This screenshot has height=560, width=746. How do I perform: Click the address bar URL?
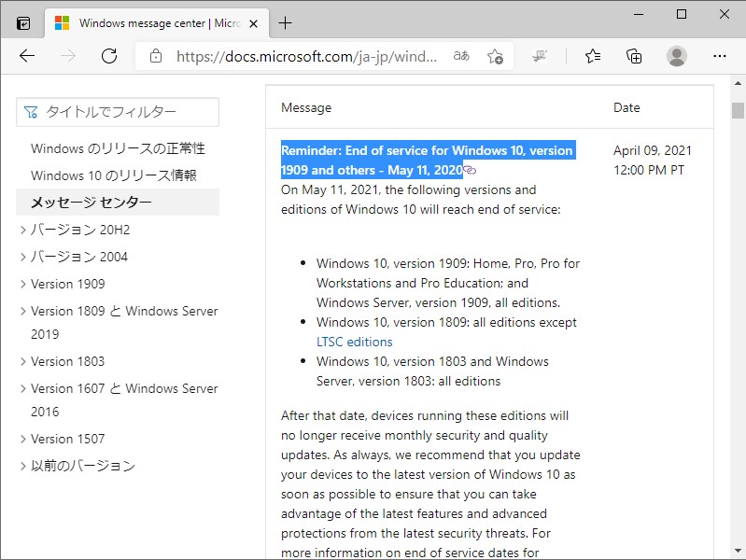click(306, 57)
